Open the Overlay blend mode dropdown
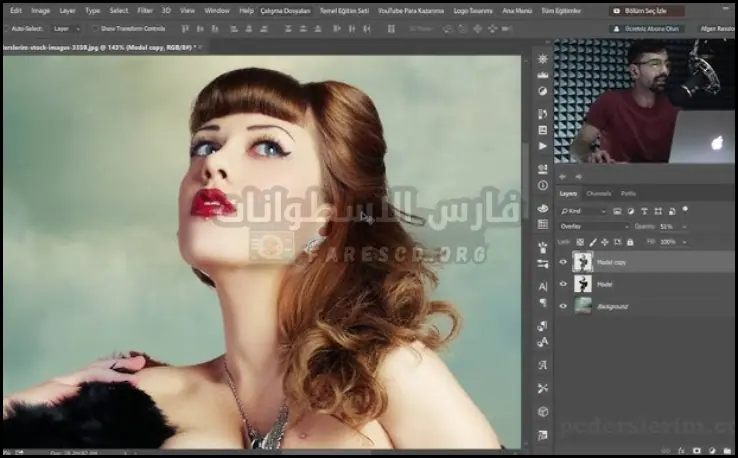738x458 pixels. (594, 226)
